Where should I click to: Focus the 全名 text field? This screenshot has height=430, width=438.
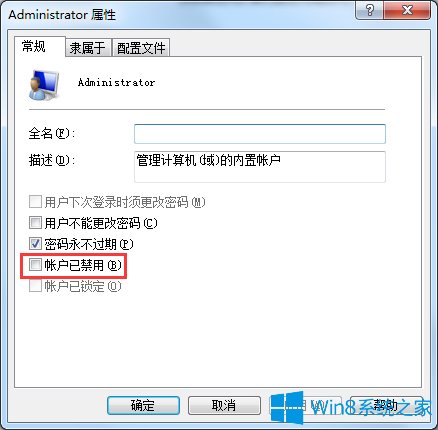(260, 134)
